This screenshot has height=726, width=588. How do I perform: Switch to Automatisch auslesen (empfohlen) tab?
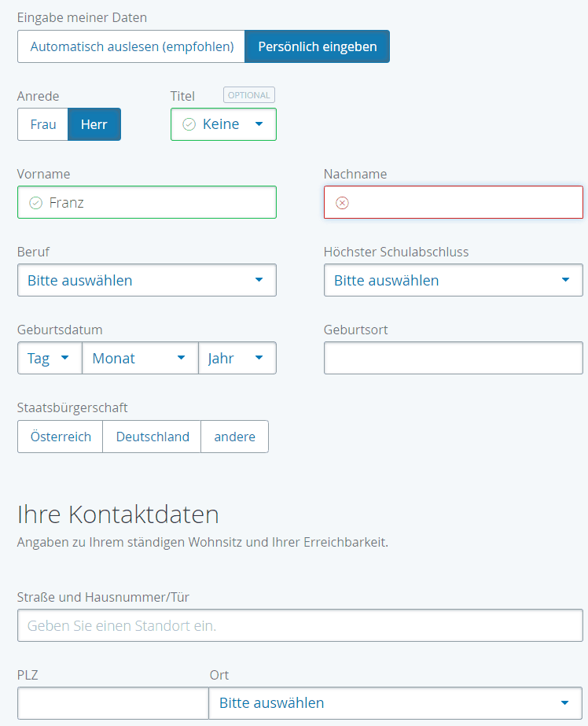(x=131, y=46)
